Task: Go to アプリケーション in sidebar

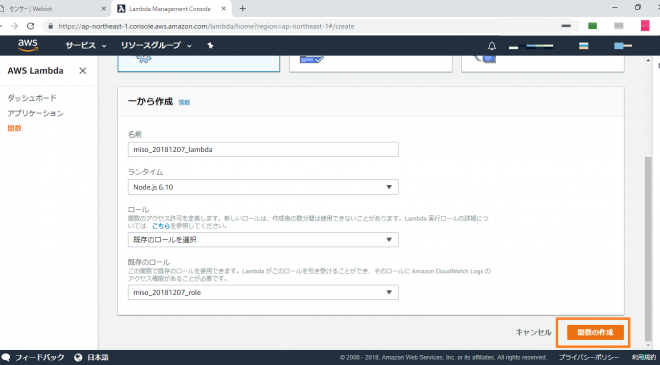Action: click(x=35, y=113)
